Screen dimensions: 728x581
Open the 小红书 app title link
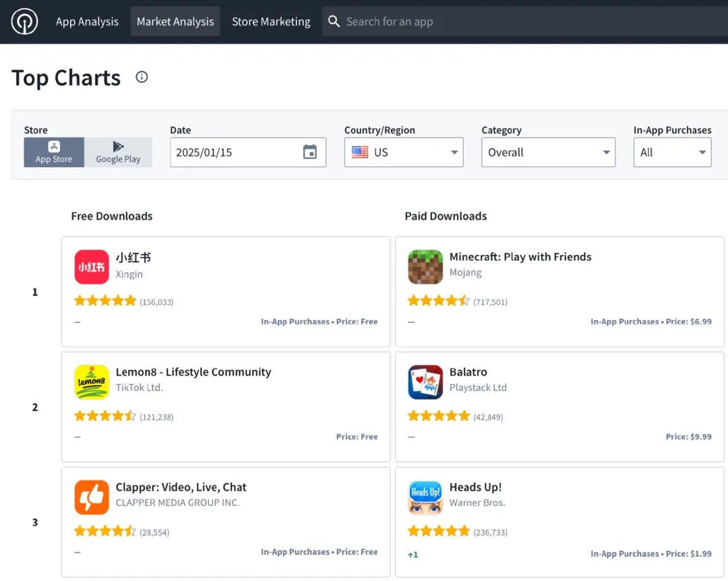(x=133, y=257)
